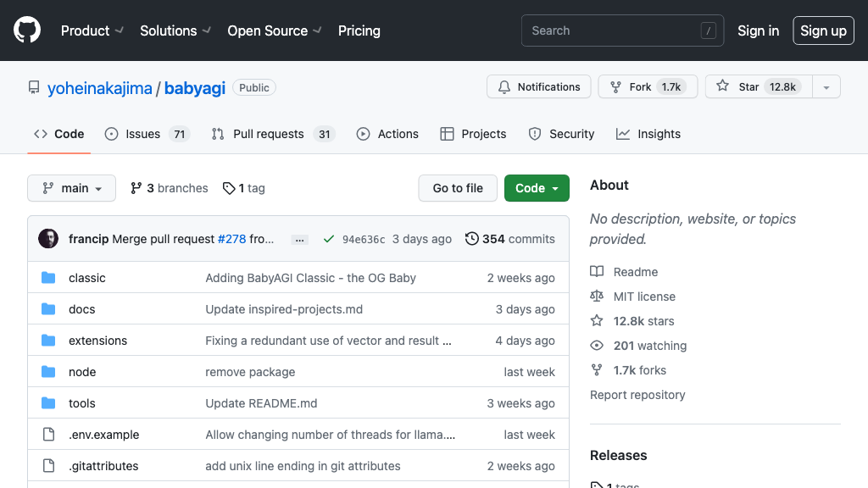868x488 pixels.
Task: Click the francip avatar thumbnail
Action: (48, 239)
